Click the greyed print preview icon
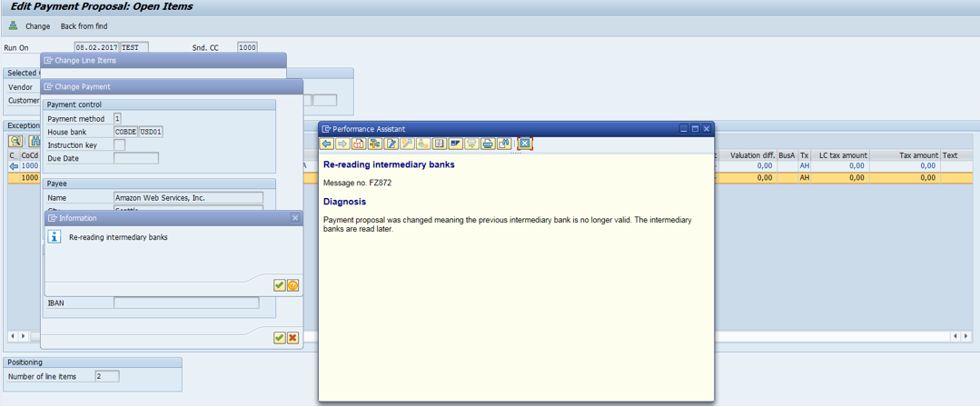 pyautogui.click(x=472, y=144)
